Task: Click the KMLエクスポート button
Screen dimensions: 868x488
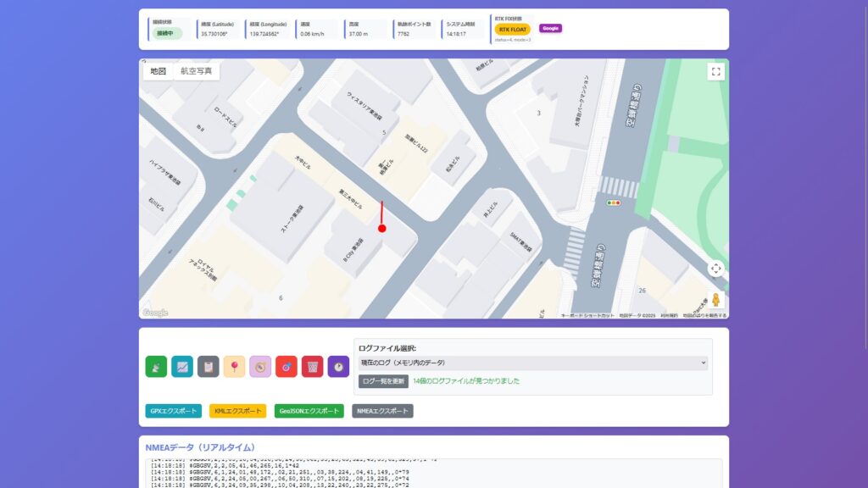Action: coord(237,411)
